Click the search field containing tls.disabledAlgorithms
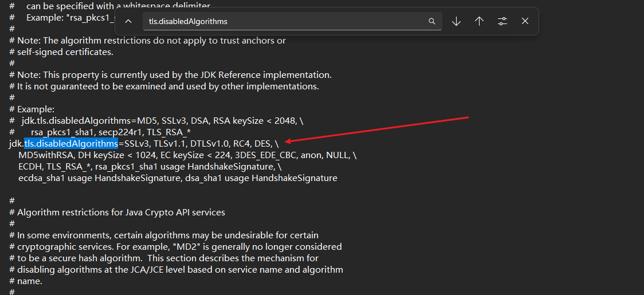The image size is (644, 295). 292,21
